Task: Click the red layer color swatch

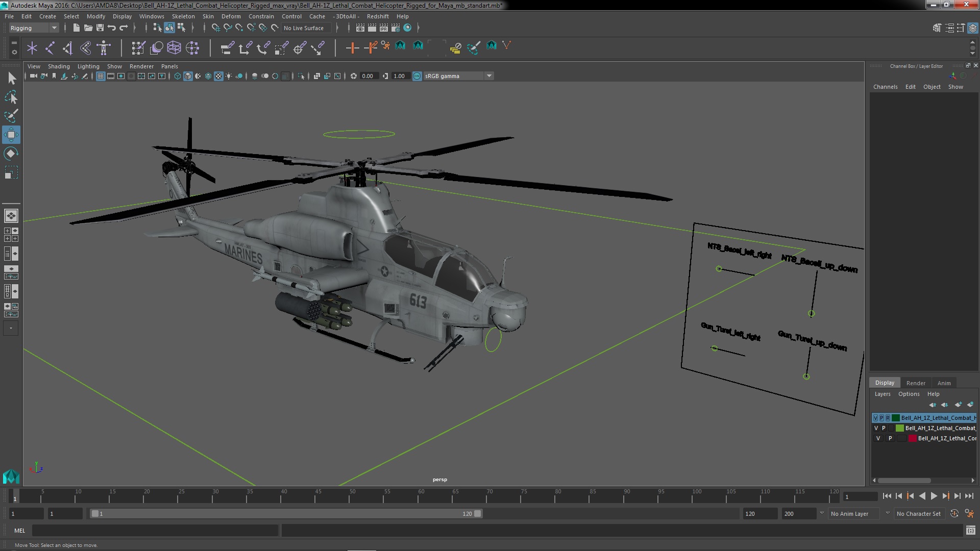Action: pos(912,438)
